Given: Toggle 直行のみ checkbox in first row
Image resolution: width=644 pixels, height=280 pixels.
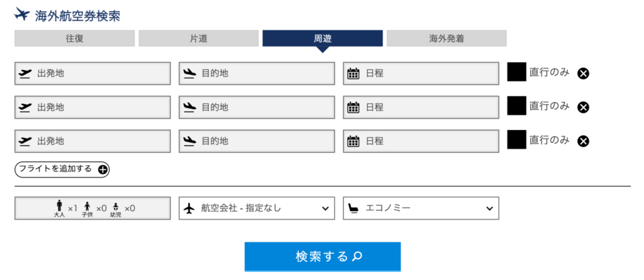Looking at the screenshot, I should tap(516, 72).
